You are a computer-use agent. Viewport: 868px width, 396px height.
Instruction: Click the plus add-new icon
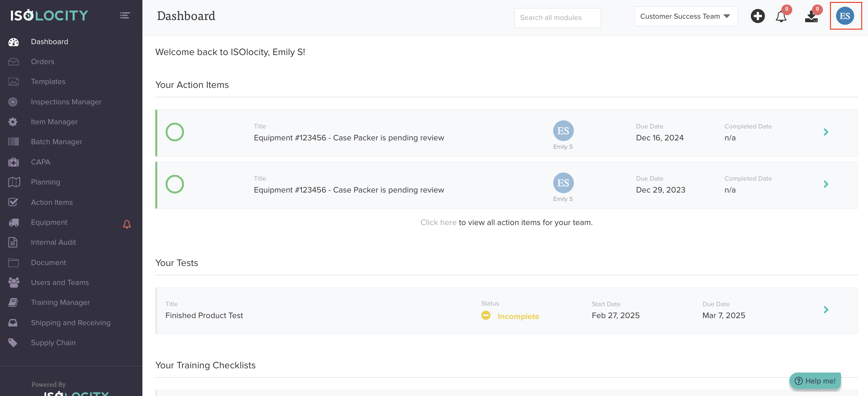[757, 16]
